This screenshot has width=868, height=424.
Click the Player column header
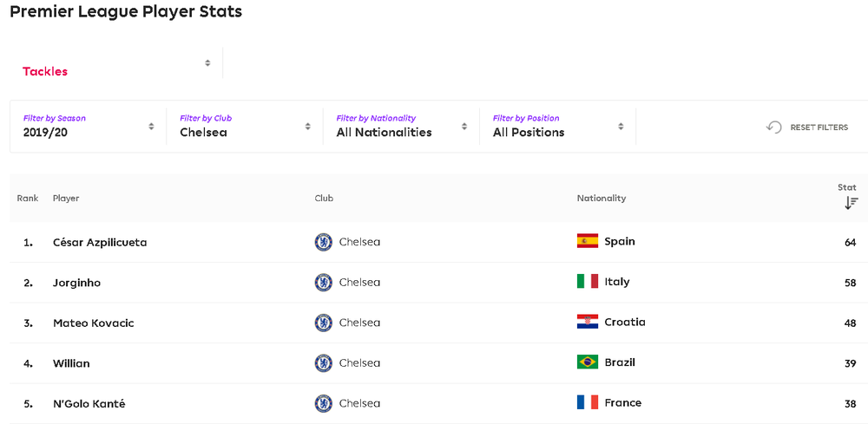(x=66, y=198)
